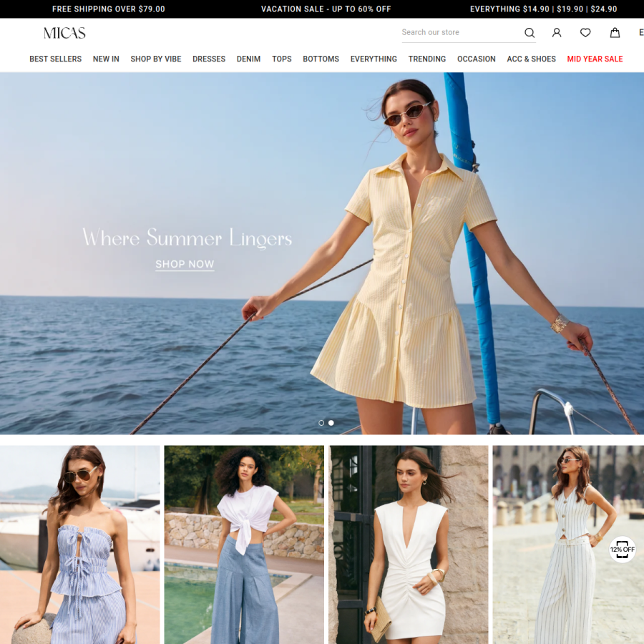Screen dimensions: 644x644
Task: Click the EVERYTHING $14.90 announcement
Action: 543,9
